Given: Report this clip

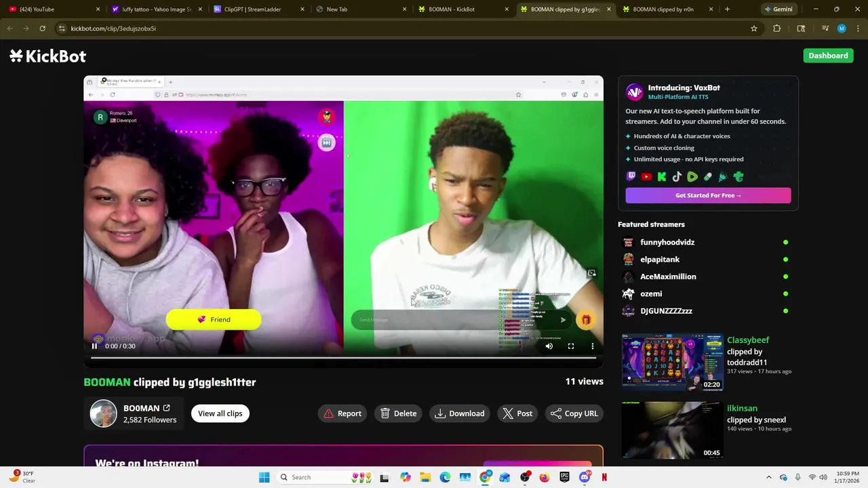Looking at the screenshot, I should (x=342, y=413).
